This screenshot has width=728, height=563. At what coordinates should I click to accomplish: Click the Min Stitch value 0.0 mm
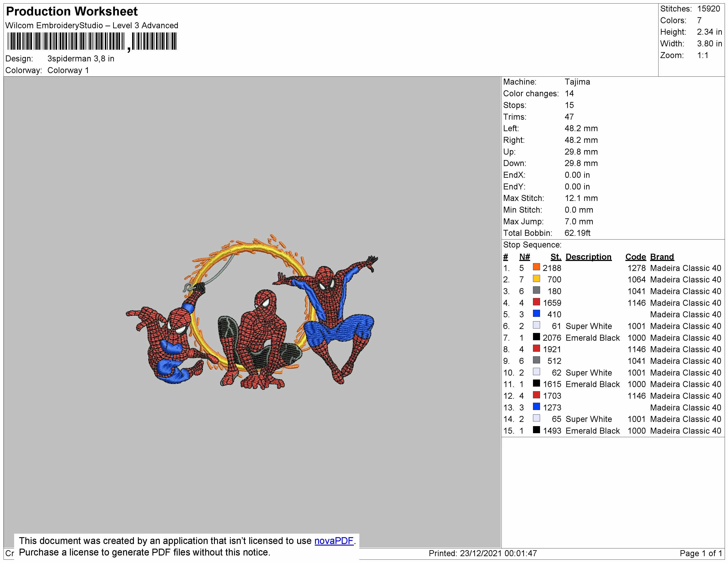579,210
